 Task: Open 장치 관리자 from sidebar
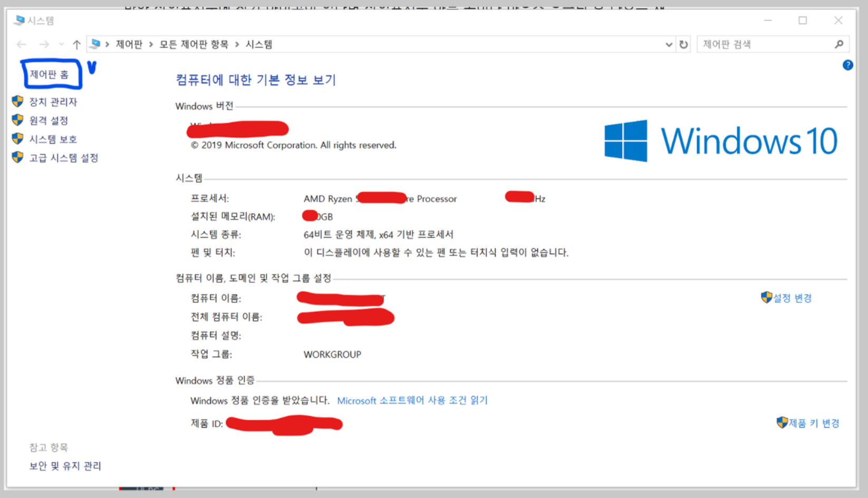point(53,102)
